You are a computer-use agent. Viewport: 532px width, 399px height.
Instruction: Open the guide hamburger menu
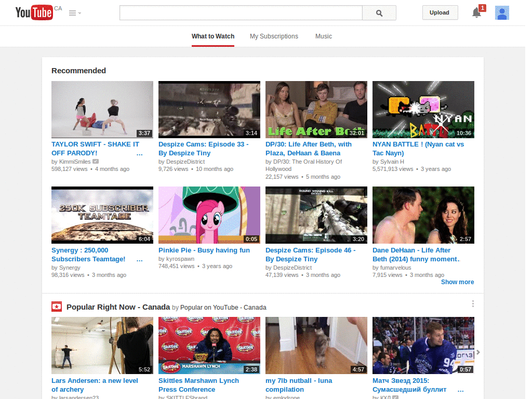[75, 13]
